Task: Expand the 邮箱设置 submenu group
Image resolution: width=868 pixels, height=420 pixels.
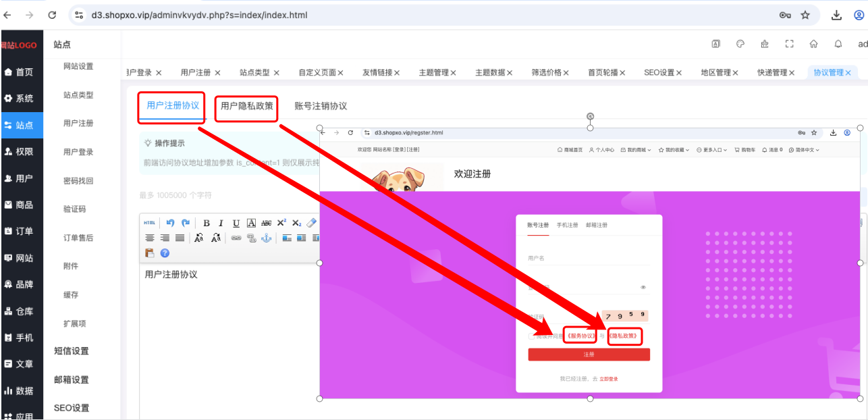Action: click(72, 379)
